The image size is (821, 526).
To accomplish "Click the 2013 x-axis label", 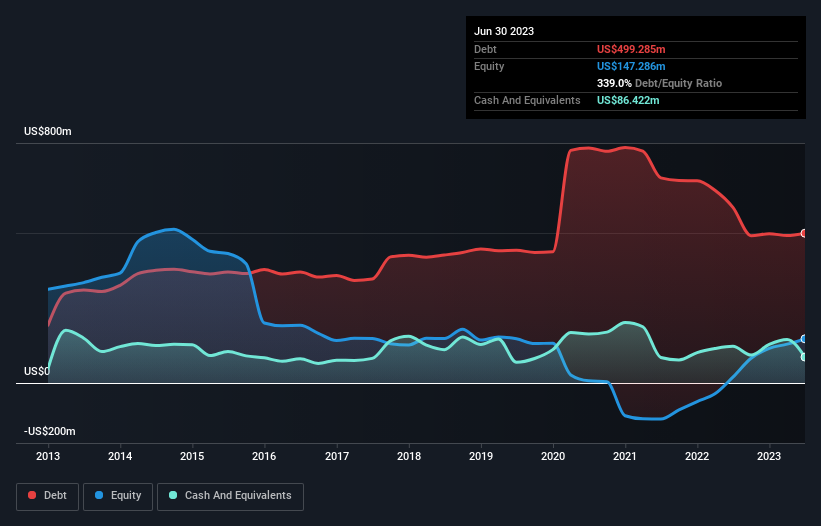I will coord(48,456).
